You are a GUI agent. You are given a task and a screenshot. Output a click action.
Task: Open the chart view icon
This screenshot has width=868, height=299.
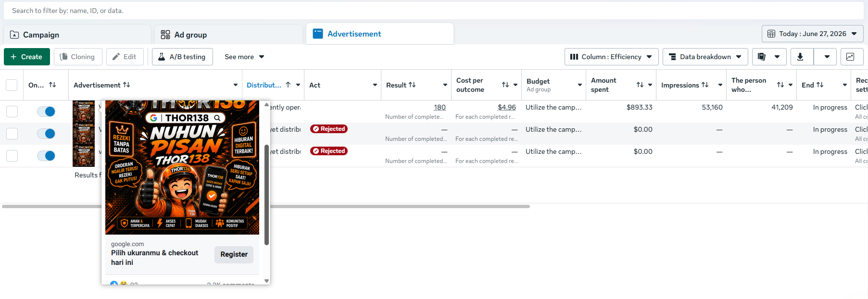[850, 57]
